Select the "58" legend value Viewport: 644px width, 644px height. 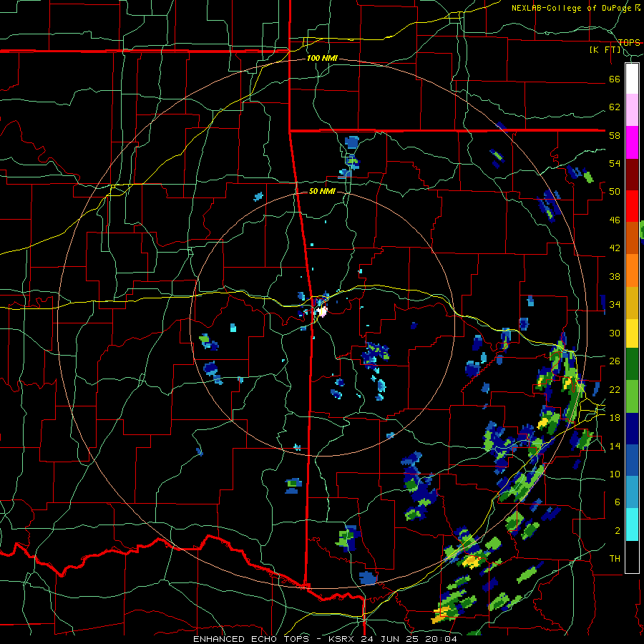(x=615, y=135)
